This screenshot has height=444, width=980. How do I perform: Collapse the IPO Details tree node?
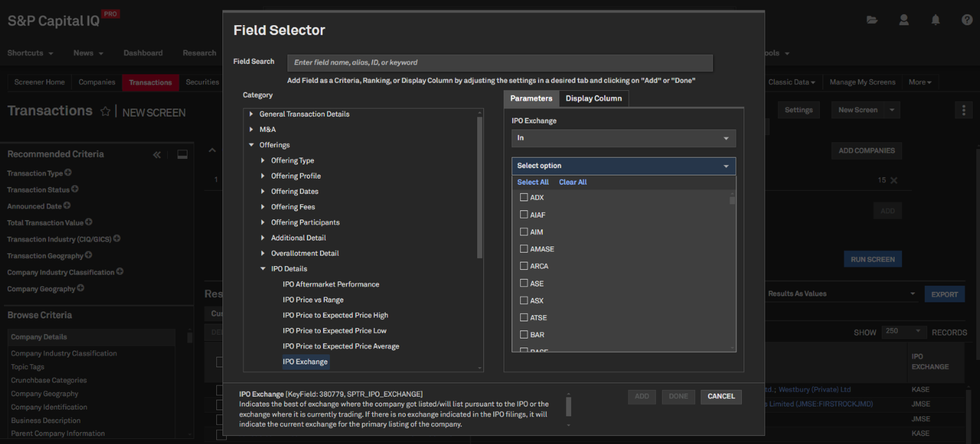(263, 269)
